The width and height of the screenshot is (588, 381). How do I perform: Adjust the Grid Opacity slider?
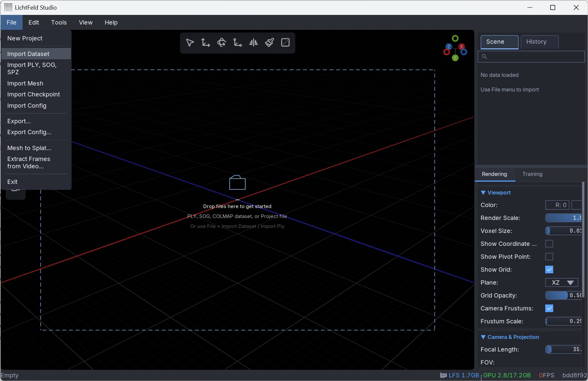tap(563, 296)
